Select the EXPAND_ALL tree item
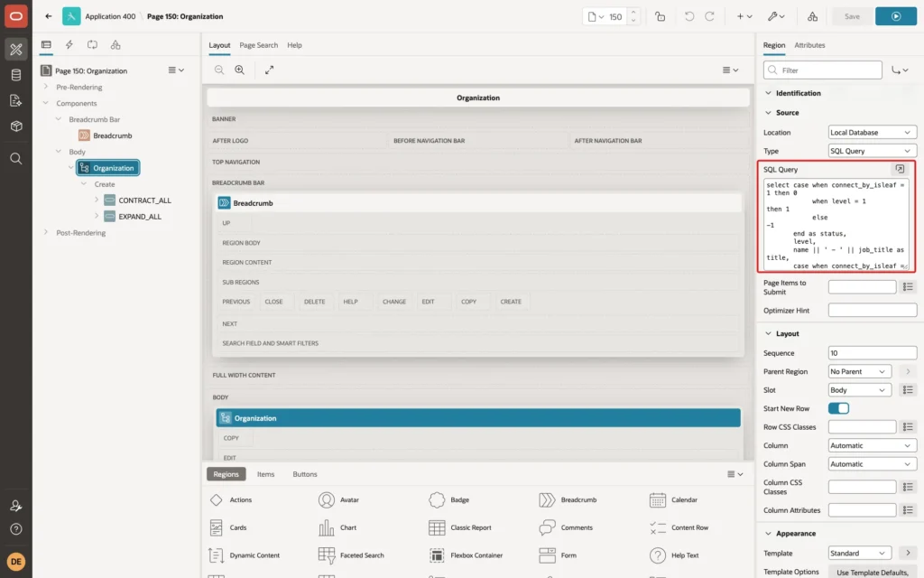This screenshot has width=924, height=578. [x=140, y=217]
